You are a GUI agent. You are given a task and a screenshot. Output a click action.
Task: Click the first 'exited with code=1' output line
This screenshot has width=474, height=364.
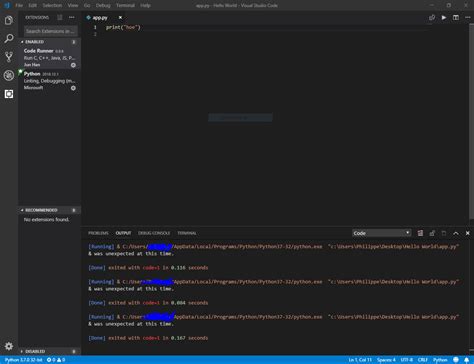[x=148, y=268]
